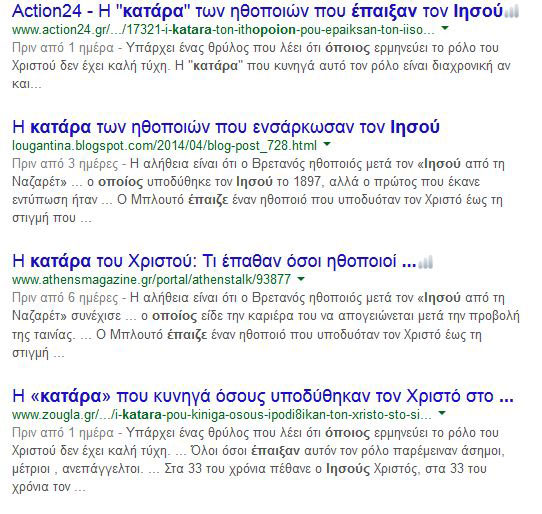
Task: Click the 'Πριν από 6 ημέρες' snippet
Action: [65, 298]
